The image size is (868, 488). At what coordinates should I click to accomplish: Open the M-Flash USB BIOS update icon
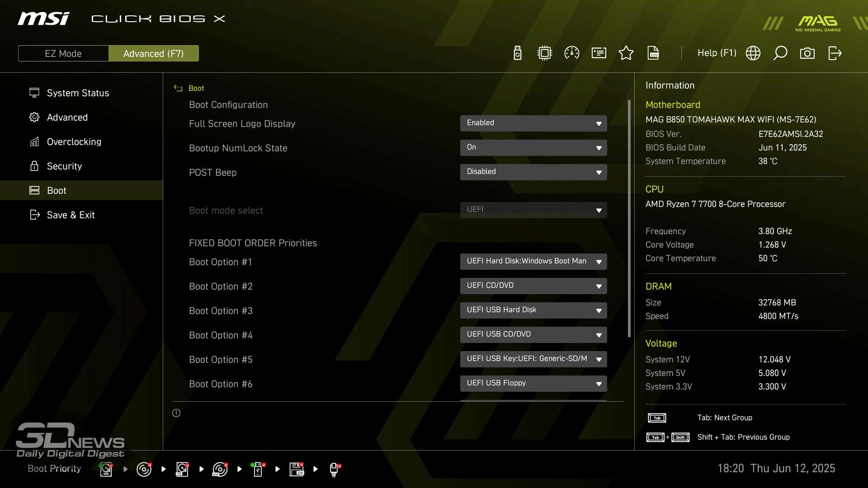[518, 53]
